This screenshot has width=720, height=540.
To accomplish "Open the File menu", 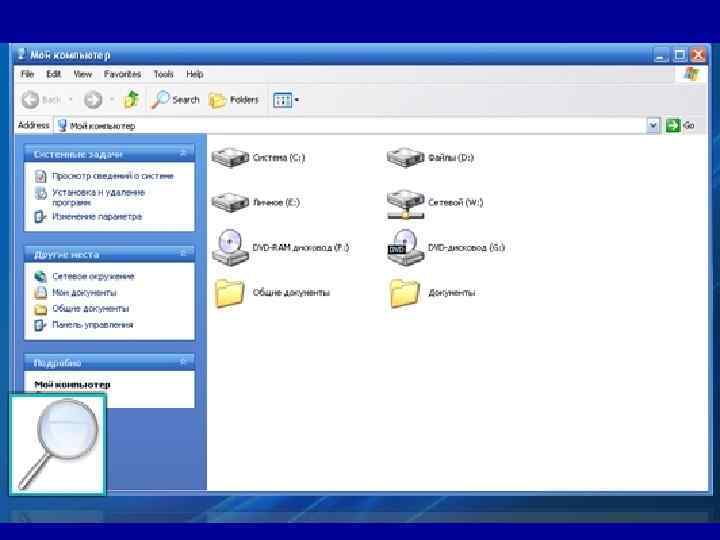I will click(x=27, y=74).
